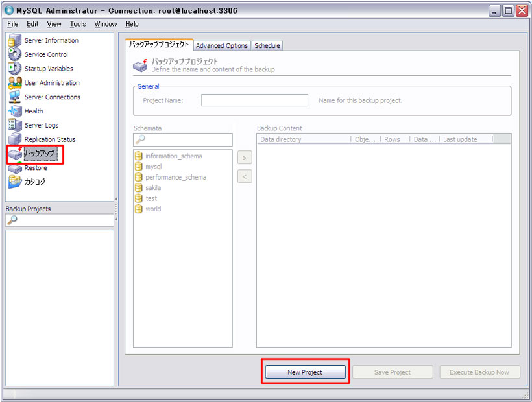The width and height of the screenshot is (532, 402).
Task: Click the Server Logs icon
Action: click(14, 125)
